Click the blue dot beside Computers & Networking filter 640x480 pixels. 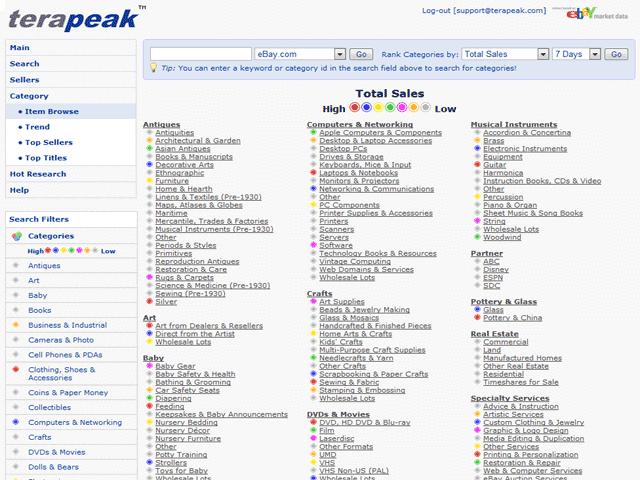pyautogui.click(x=16, y=422)
